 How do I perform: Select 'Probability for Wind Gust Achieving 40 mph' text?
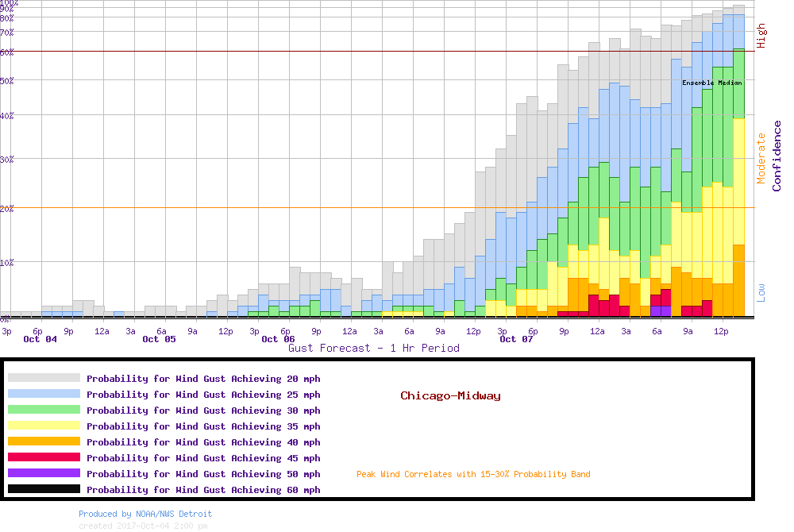[203, 442]
